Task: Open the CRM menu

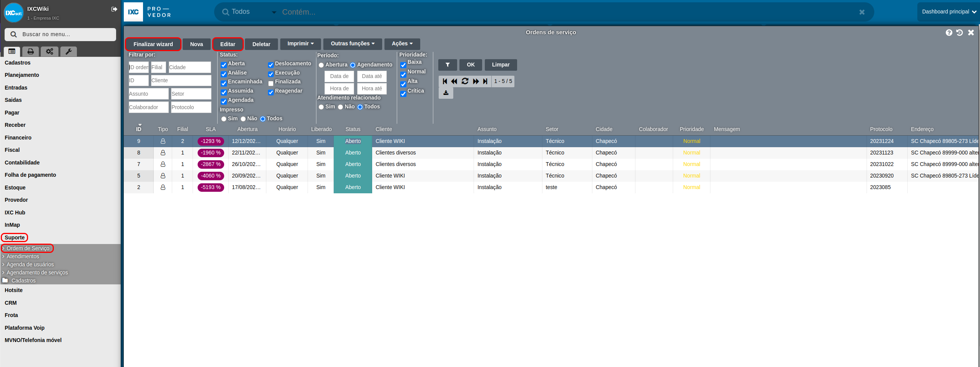Action: 10,303
